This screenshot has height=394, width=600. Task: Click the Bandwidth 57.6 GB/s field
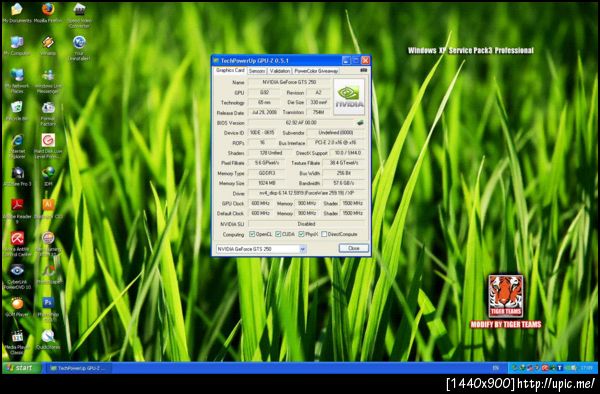pyautogui.click(x=344, y=183)
